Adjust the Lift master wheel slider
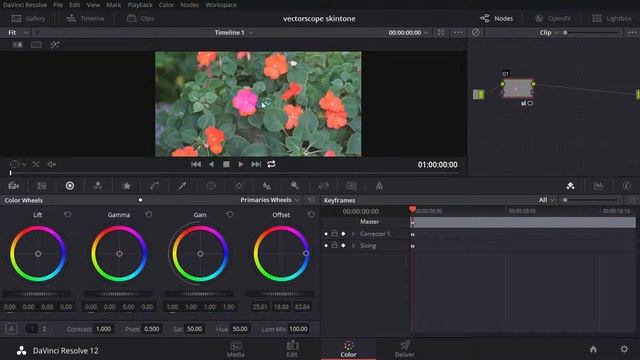640x360 pixels. pos(37,293)
